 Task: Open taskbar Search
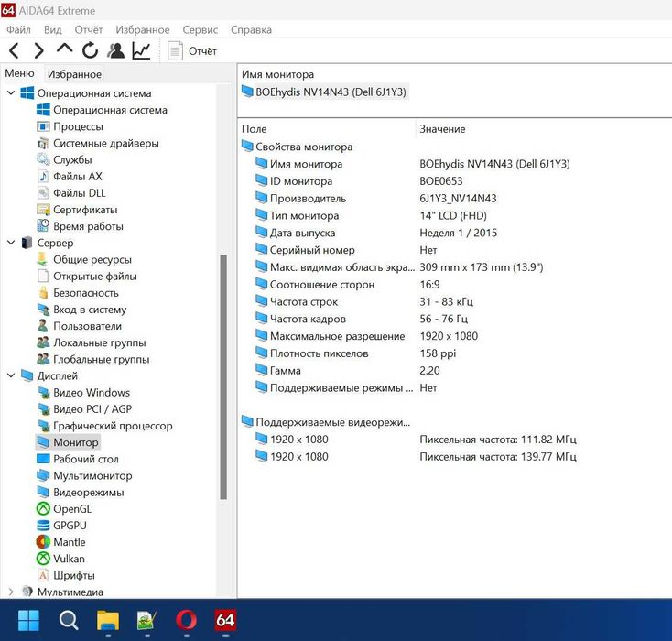(x=68, y=621)
